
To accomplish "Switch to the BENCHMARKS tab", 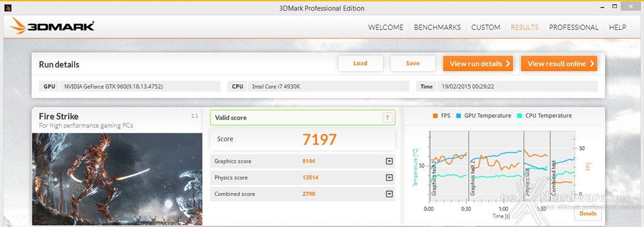I will point(438,28).
